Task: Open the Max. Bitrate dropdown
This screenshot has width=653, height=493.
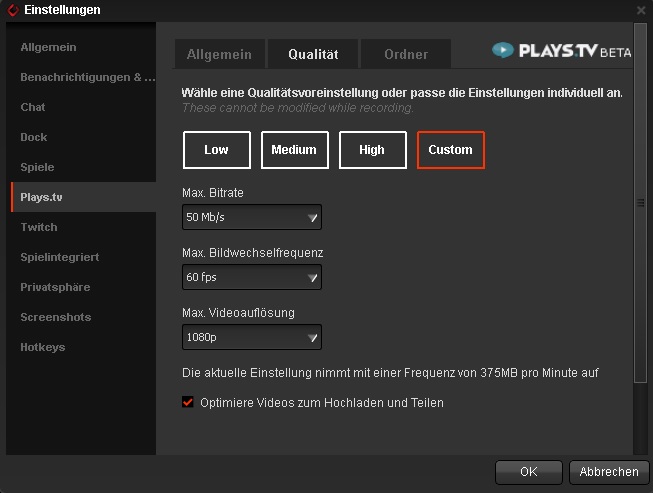Action: (x=252, y=217)
